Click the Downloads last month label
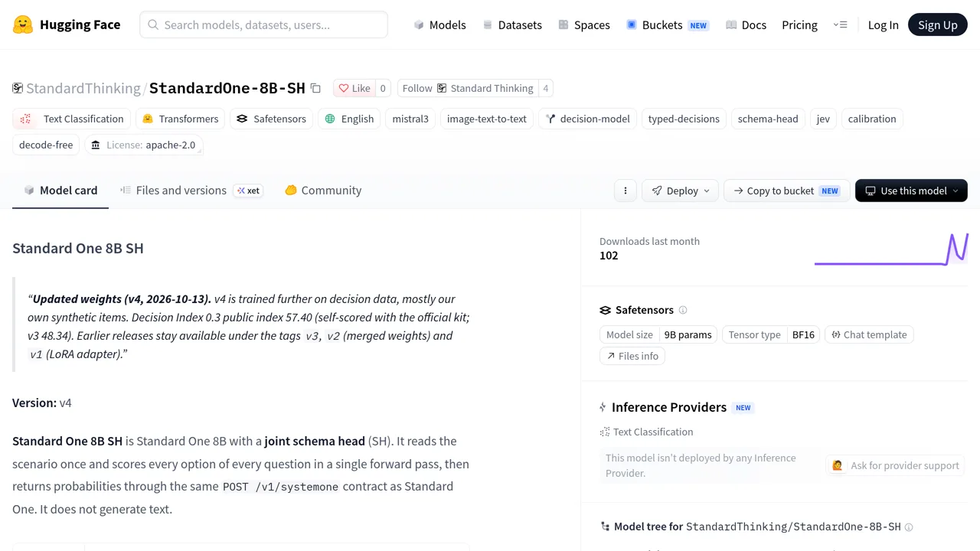Viewport: 980px width, 551px height. point(649,241)
